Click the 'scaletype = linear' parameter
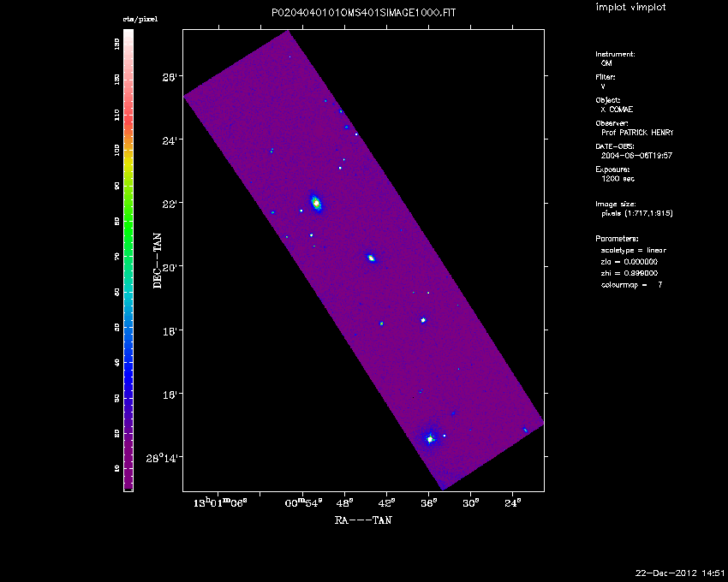The height and width of the screenshot is (582, 728). pyautogui.click(x=634, y=250)
